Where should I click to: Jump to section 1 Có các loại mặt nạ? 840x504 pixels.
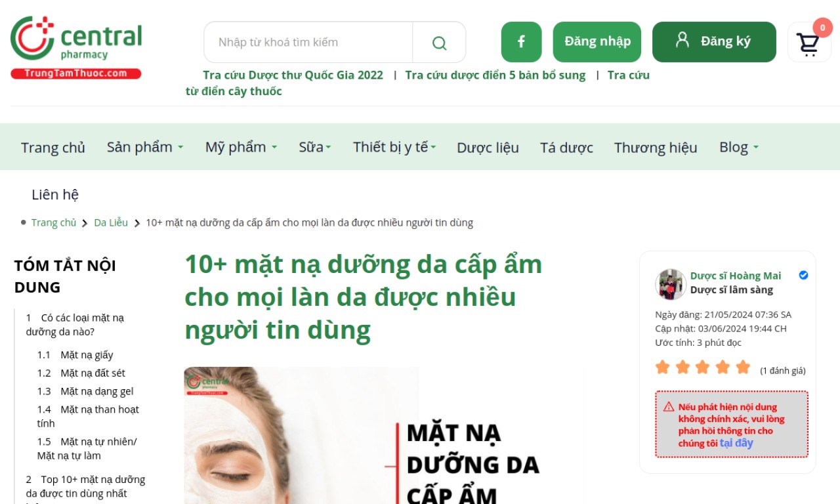point(75,325)
